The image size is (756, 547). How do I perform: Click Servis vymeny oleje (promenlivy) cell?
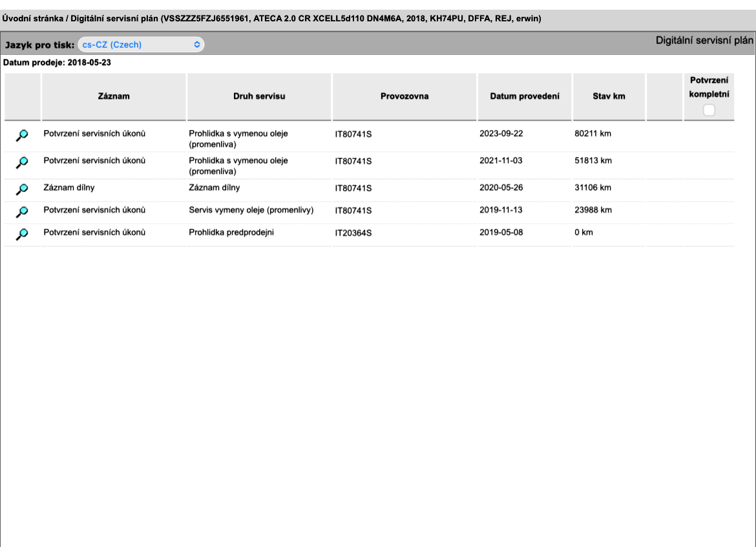tap(251, 210)
